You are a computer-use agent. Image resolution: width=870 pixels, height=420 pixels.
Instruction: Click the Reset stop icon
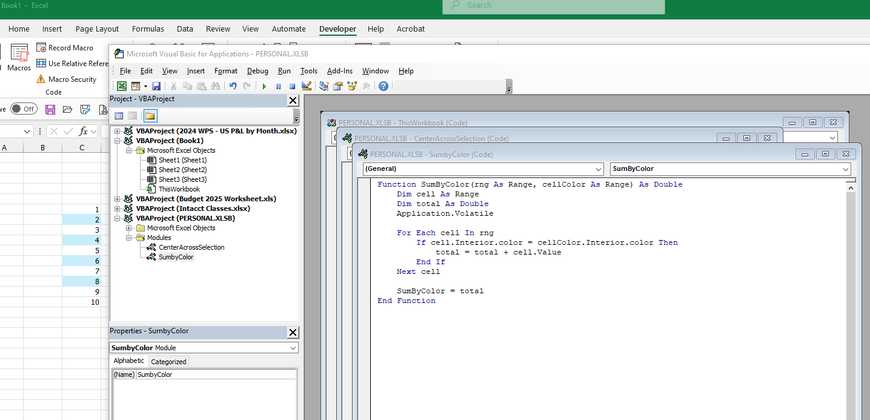(292, 86)
